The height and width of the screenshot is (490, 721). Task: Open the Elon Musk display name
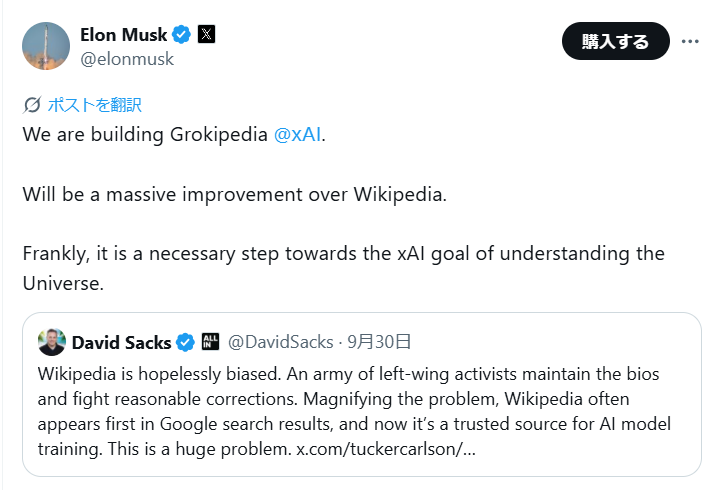coord(124,34)
